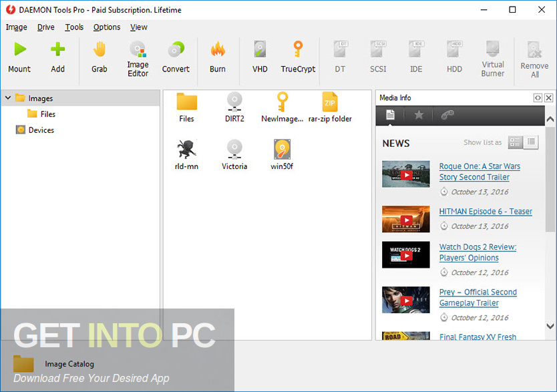Image resolution: width=557 pixels, height=392 pixels.
Task: Select the rld-mn ninja image
Action: pyautogui.click(x=186, y=155)
